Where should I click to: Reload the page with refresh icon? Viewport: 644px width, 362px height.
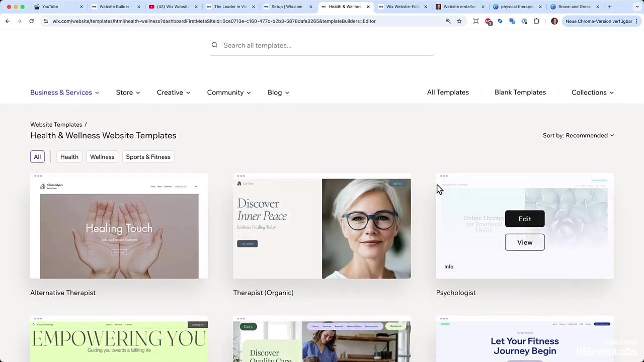coord(31,21)
